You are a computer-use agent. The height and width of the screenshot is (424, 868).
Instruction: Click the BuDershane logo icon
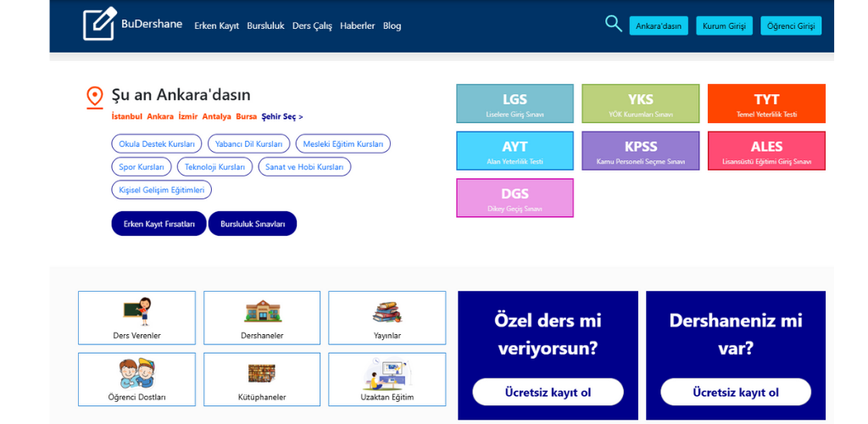(x=99, y=25)
